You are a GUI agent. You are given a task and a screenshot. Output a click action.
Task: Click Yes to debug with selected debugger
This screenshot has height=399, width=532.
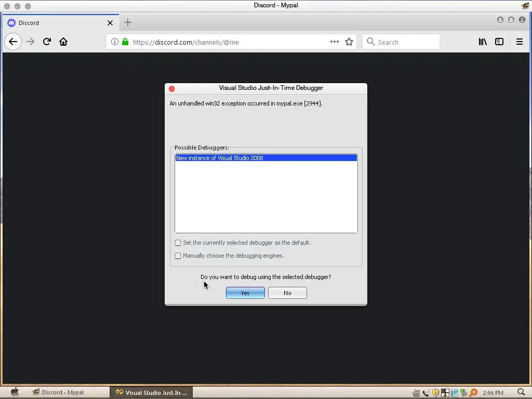click(245, 293)
